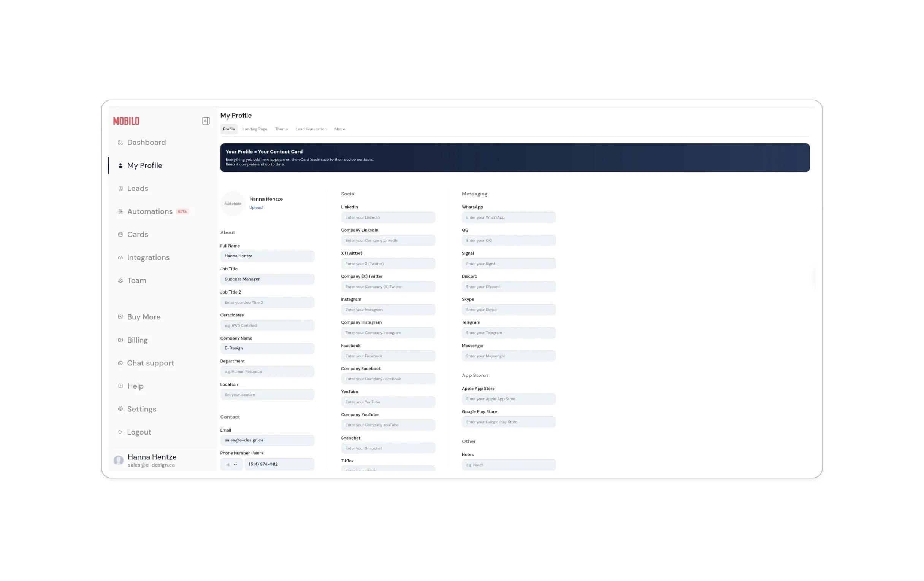Click the Facebook input field

click(x=388, y=356)
